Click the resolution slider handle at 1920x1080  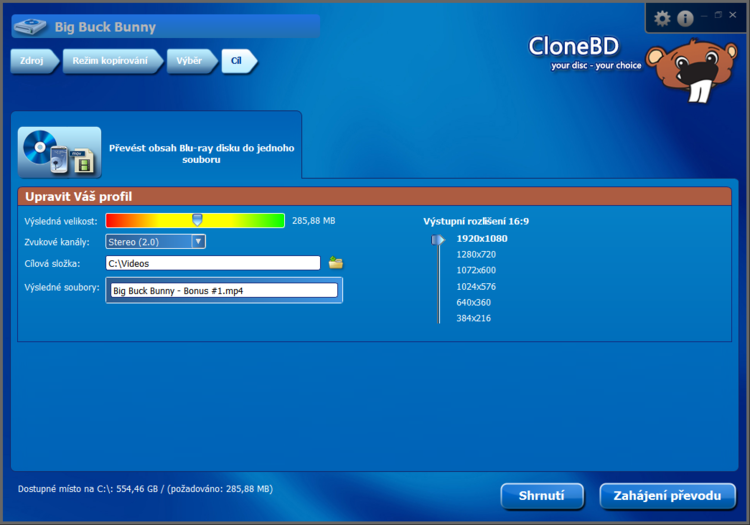click(438, 239)
